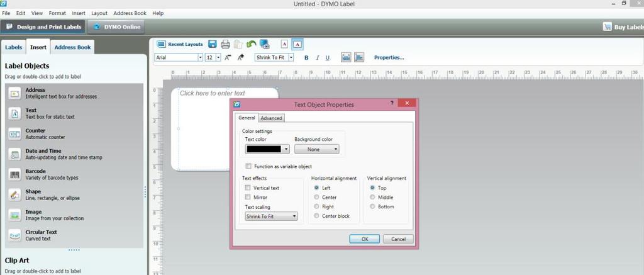Select the Barcode label object icon
This screenshot has height=275, width=644.
click(x=15, y=174)
